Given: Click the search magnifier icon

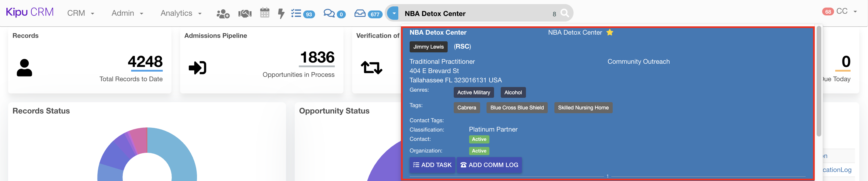Looking at the screenshot, I should click(x=565, y=13).
